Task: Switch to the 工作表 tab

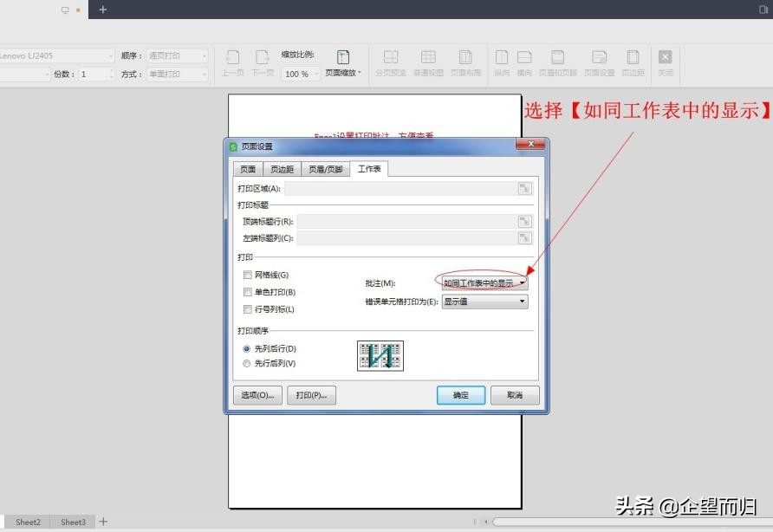Action: click(369, 169)
